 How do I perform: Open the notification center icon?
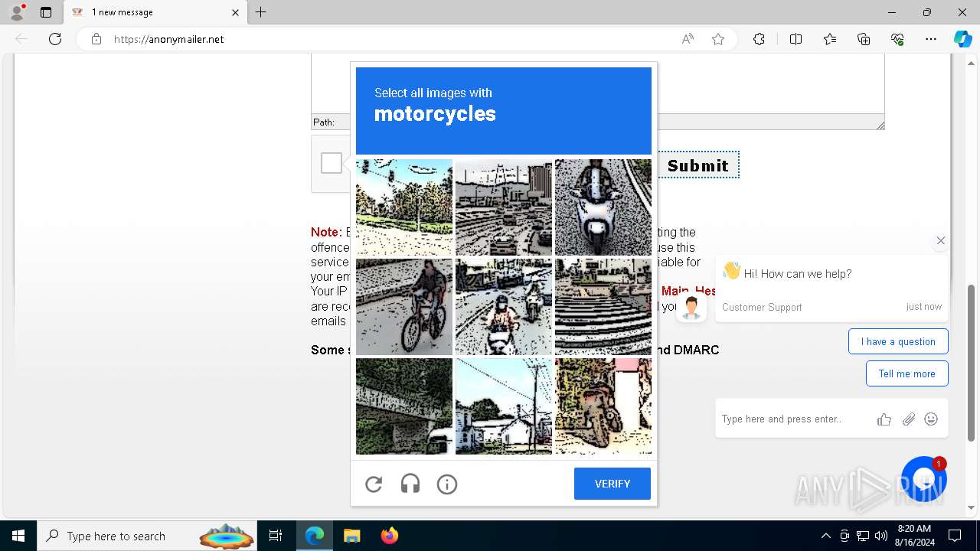955,536
